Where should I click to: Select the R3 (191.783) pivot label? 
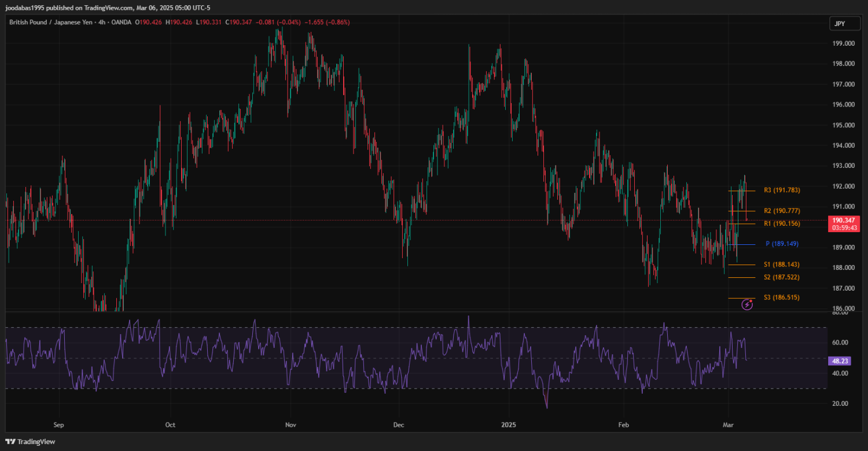(x=782, y=190)
